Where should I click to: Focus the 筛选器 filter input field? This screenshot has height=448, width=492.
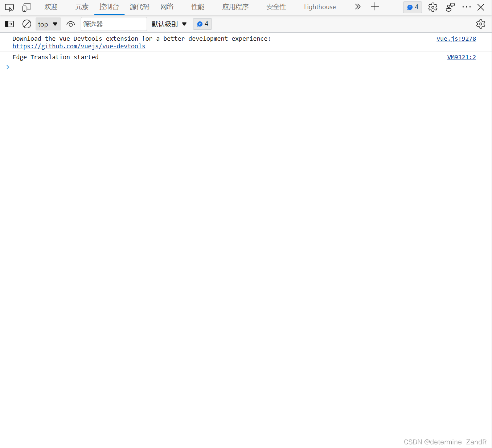pyautogui.click(x=114, y=24)
